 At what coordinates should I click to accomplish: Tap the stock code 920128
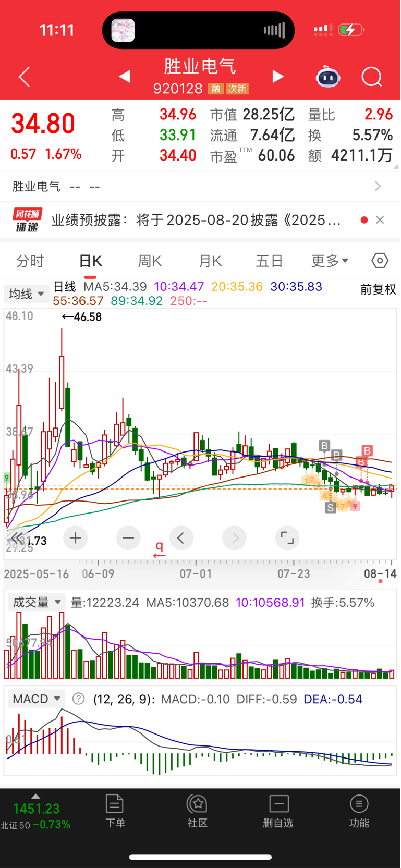coord(178,89)
